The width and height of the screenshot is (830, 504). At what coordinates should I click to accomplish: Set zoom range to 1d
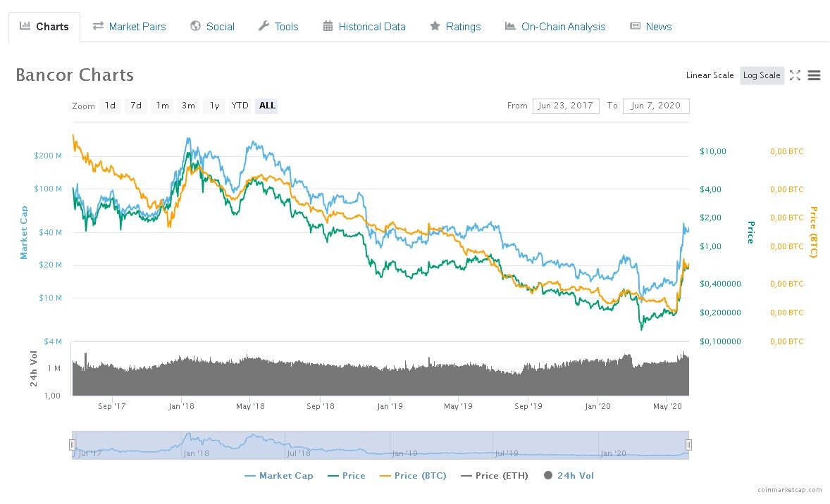[110, 106]
